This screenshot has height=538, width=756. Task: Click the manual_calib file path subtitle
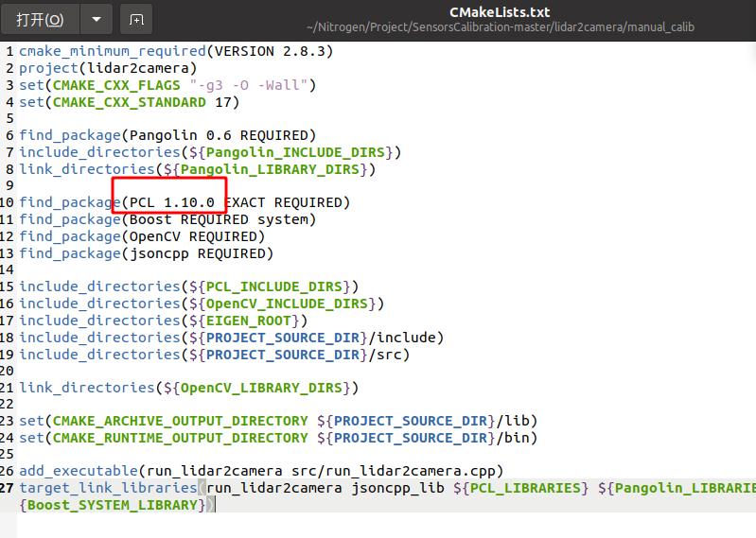click(500, 27)
